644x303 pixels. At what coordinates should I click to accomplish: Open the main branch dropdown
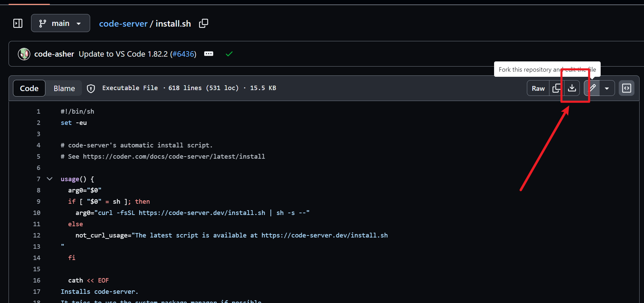pyautogui.click(x=60, y=23)
